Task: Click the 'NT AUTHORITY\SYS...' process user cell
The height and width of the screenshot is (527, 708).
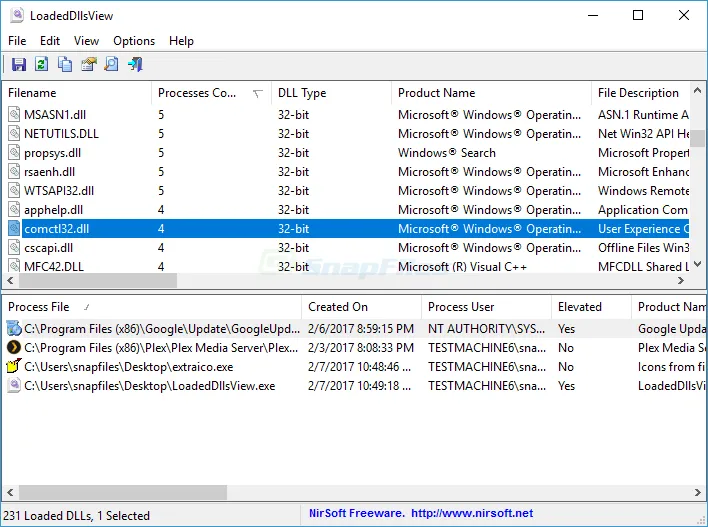Action: (x=486, y=329)
